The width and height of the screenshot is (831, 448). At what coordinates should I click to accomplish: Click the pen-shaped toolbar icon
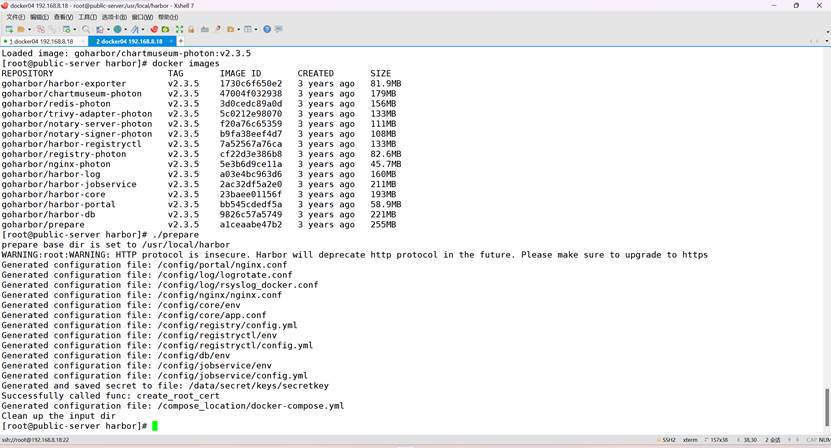tap(218, 29)
